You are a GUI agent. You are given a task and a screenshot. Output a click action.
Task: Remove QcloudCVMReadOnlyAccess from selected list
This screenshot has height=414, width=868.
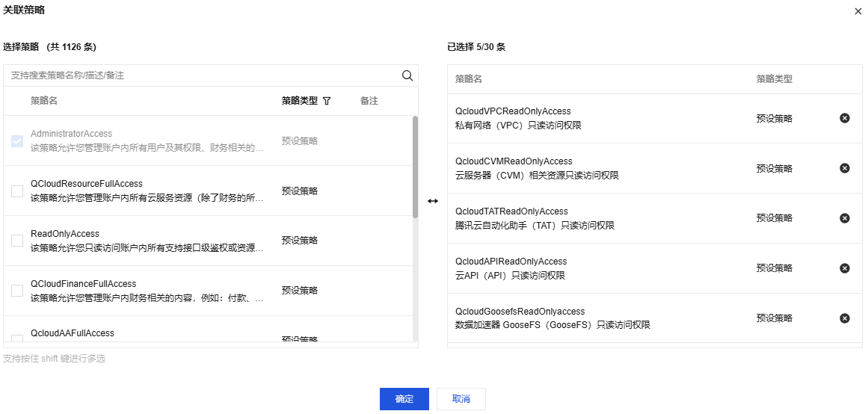(x=845, y=167)
